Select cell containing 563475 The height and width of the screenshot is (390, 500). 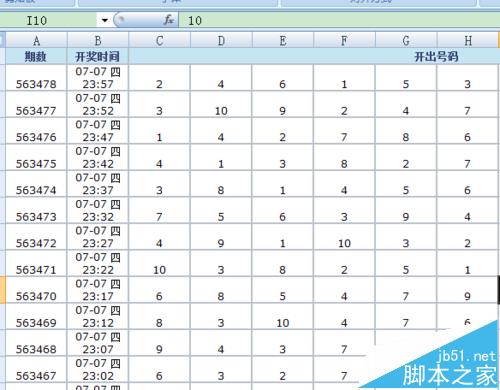(36, 157)
